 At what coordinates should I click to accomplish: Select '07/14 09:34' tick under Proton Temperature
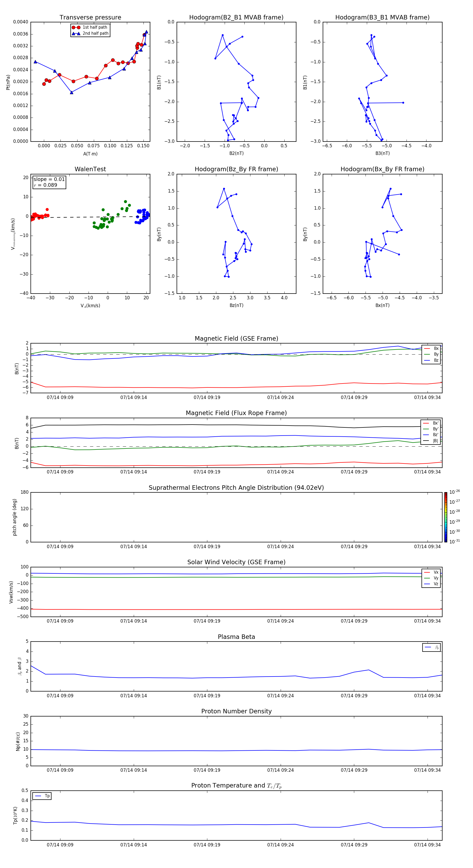coord(427,845)
